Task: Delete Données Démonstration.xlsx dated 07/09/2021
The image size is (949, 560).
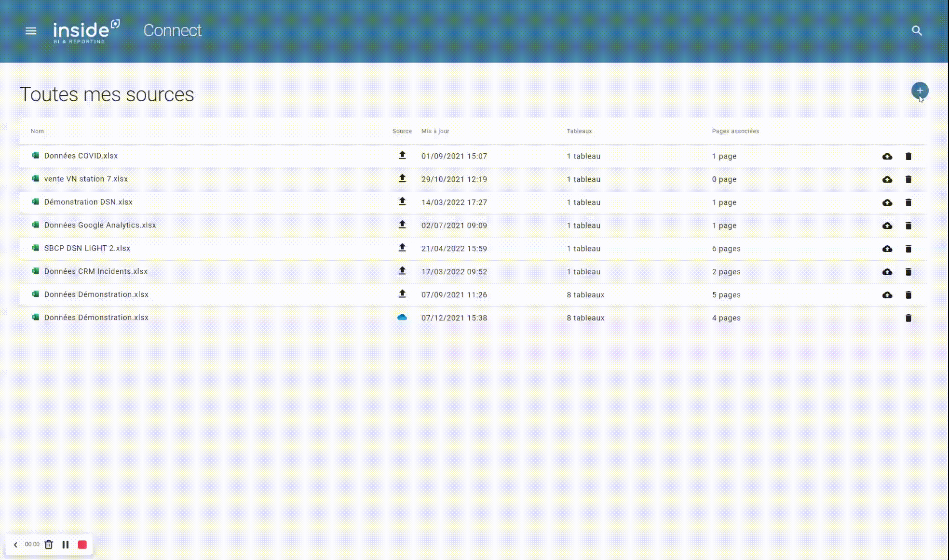Action: pyautogui.click(x=908, y=295)
